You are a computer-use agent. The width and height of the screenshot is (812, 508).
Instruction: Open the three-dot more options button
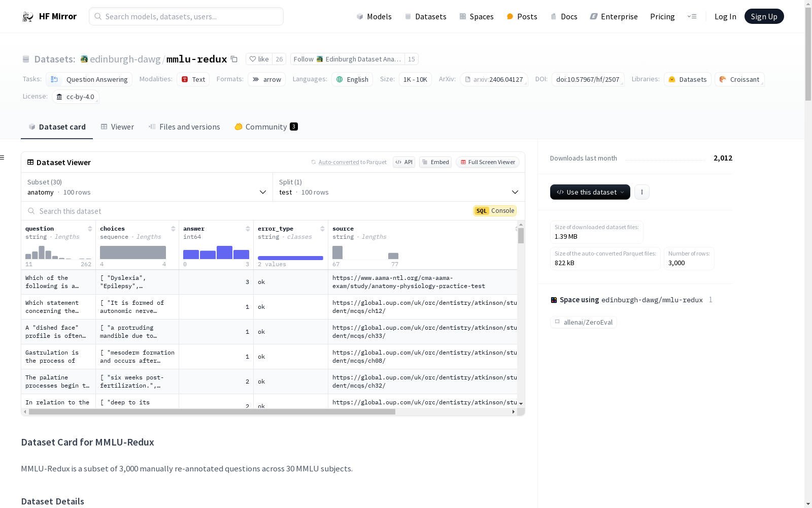(x=642, y=192)
